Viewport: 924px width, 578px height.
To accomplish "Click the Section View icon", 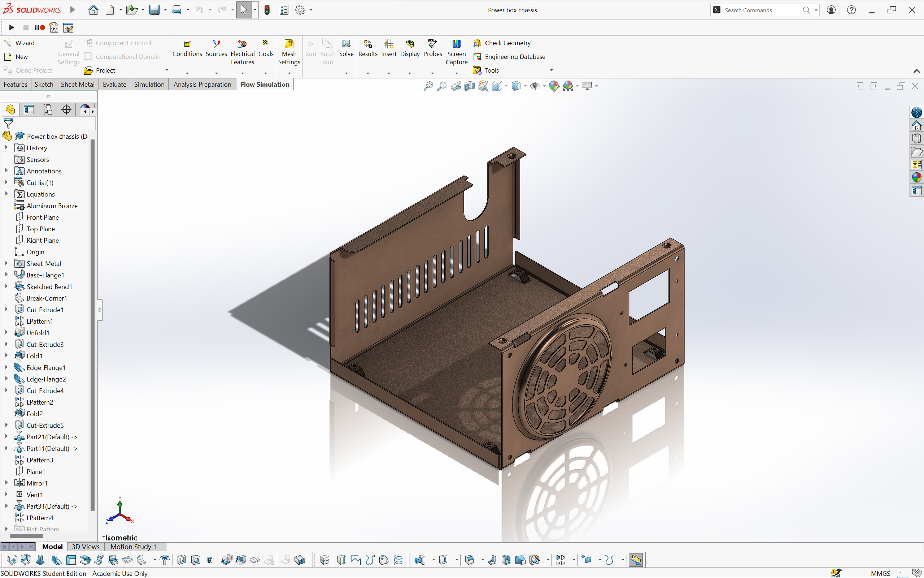I will [x=469, y=86].
